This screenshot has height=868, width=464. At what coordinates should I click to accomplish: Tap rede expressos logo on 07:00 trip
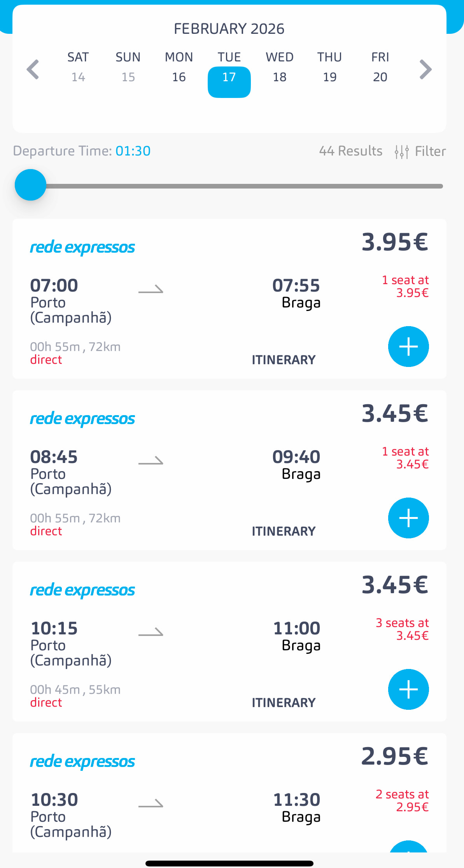pyautogui.click(x=82, y=247)
